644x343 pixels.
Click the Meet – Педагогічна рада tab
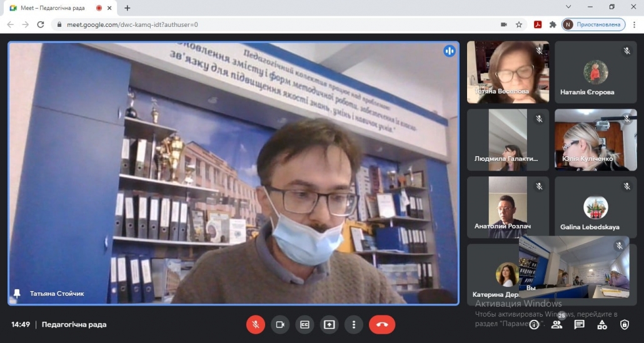click(52, 7)
